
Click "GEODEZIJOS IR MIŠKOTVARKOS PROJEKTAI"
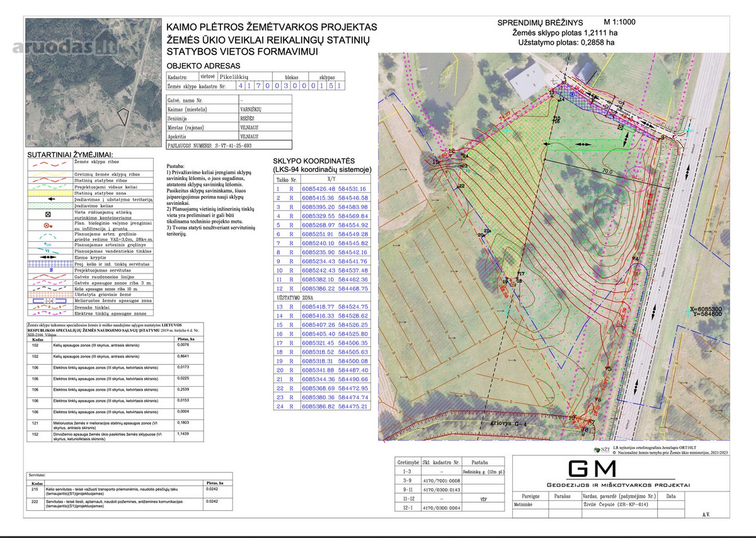[x=618, y=484]
